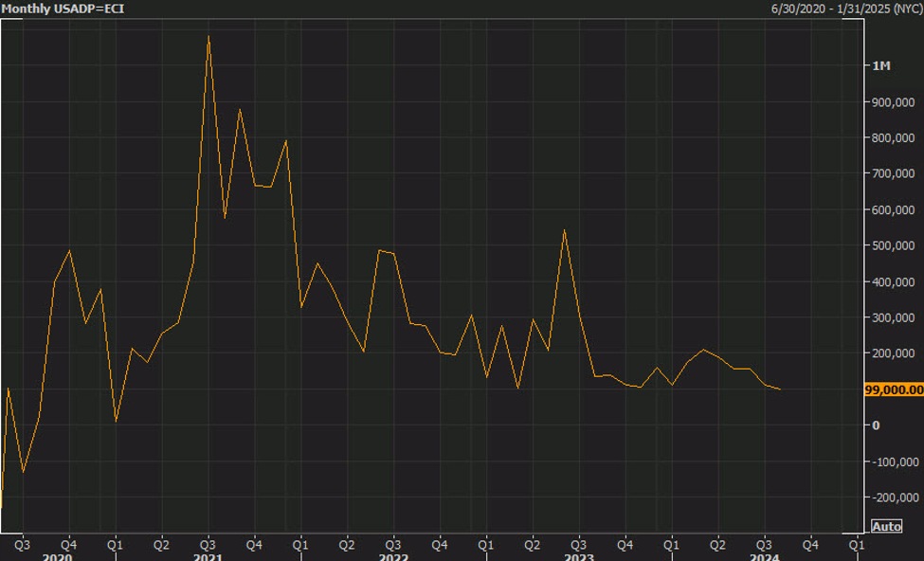
Task: Toggle the Auto scale button
Action: coord(886,526)
